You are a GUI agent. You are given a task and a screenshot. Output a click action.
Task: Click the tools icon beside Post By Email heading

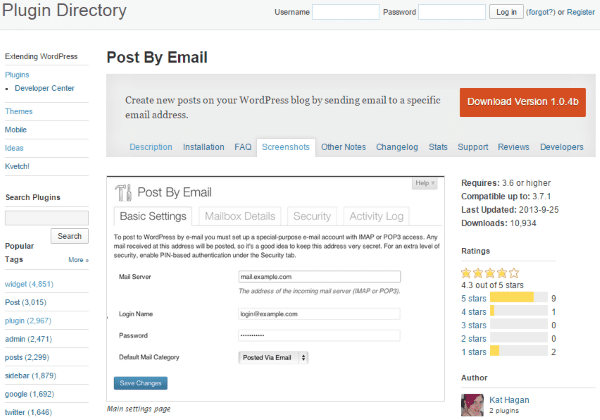[x=123, y=192]
